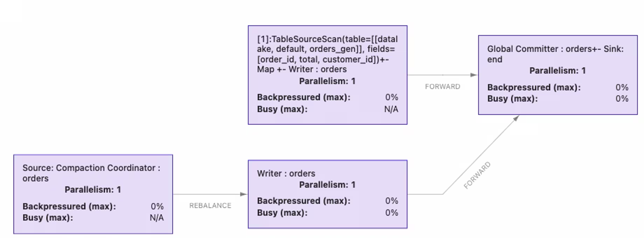Viewport: 644px width, 238px height.
Task: Click the horizontal FORWARD edge label
Action: 443,87
